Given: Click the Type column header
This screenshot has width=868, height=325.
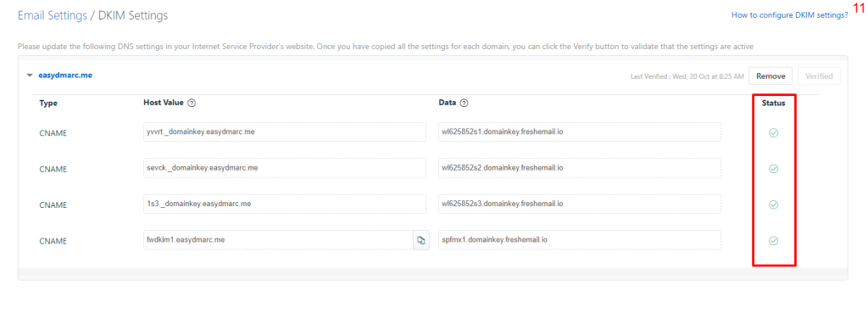Looking at the screenshot, I should pos(48,104).
